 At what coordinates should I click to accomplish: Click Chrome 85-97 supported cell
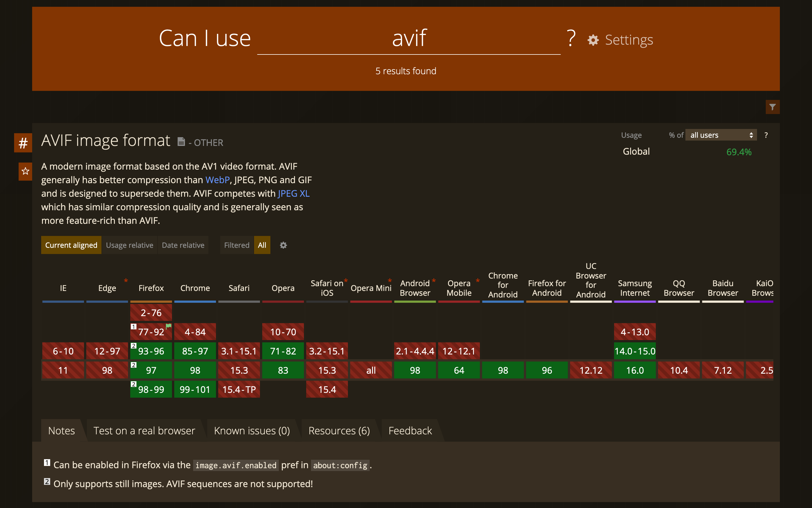click(x=195, y=351)
